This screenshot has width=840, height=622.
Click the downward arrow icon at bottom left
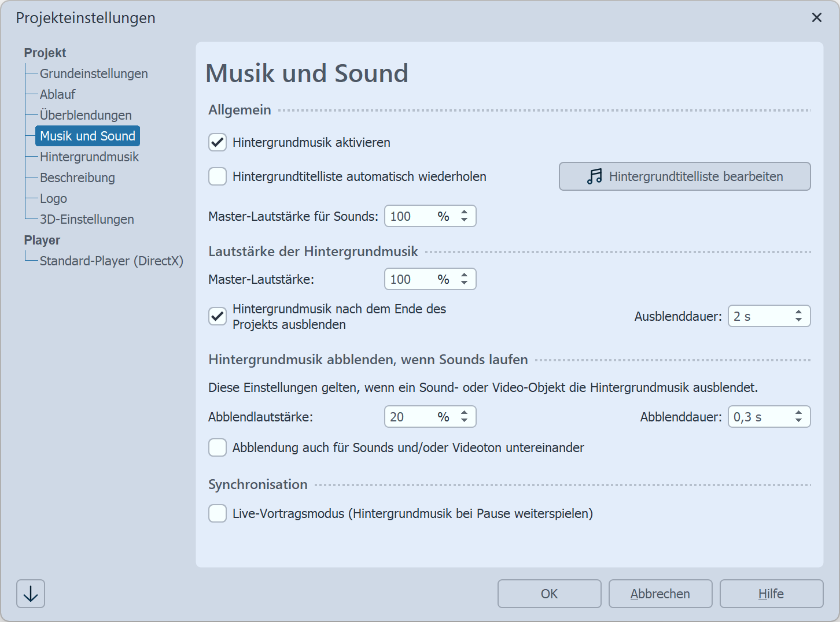point(30,593)
